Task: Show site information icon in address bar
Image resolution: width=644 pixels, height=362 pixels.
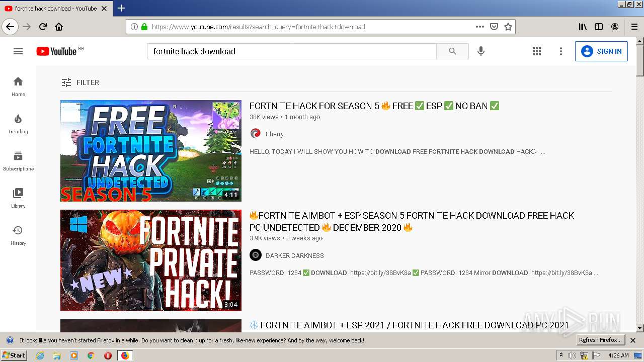Action: [x=134, y=27]
